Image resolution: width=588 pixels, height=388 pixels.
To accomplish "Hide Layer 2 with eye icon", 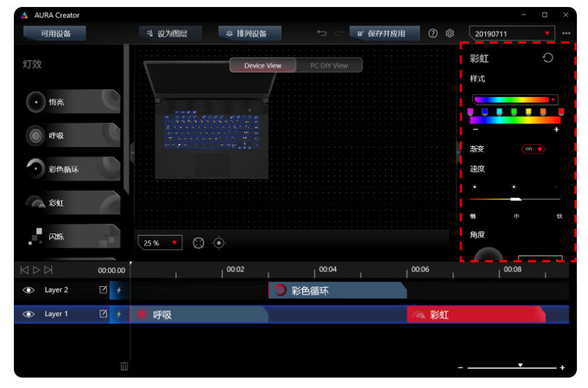I will coord(28,290).
